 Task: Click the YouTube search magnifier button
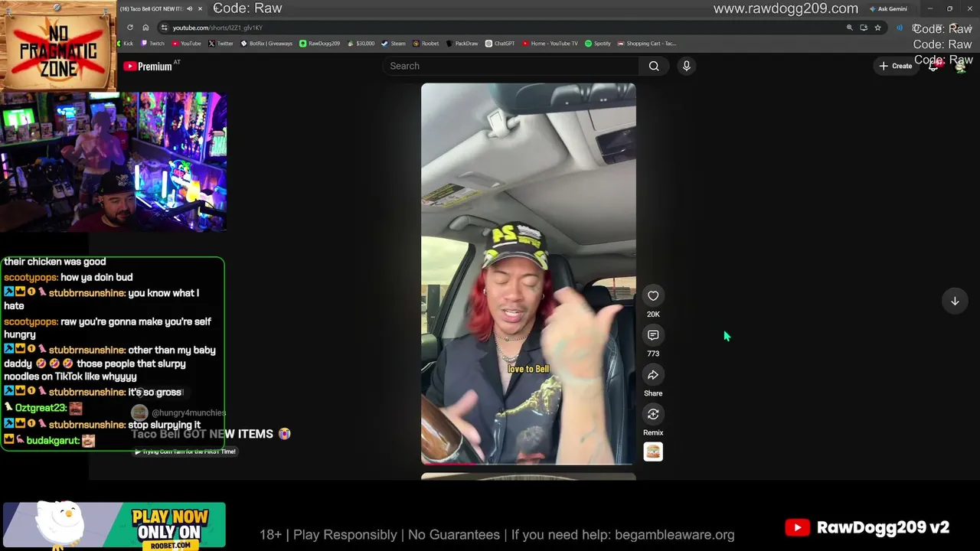(654, 66)
